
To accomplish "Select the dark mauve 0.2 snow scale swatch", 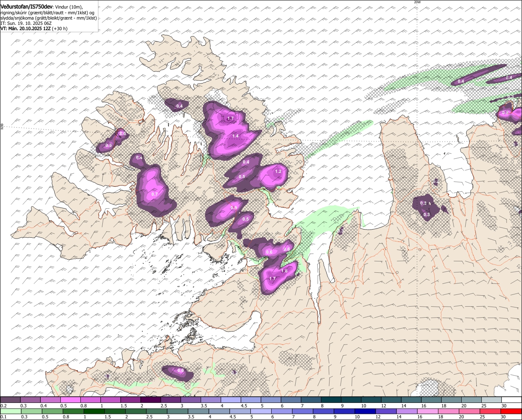I will pos(10,400).
